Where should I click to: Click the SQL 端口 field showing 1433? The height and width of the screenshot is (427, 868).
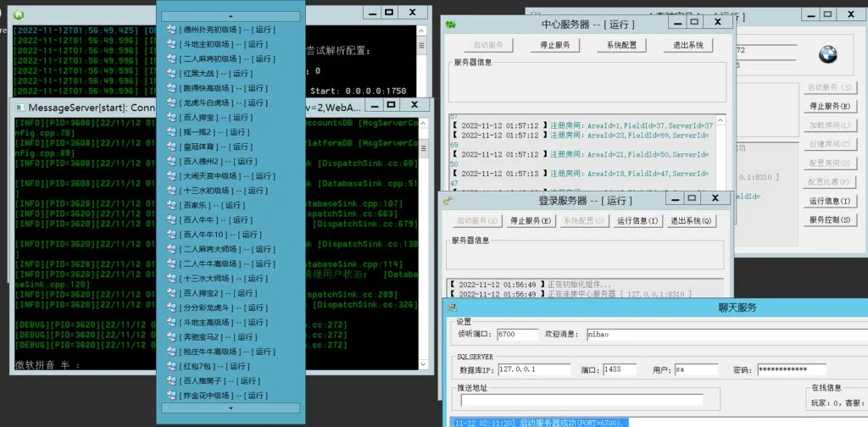(620, 369)
